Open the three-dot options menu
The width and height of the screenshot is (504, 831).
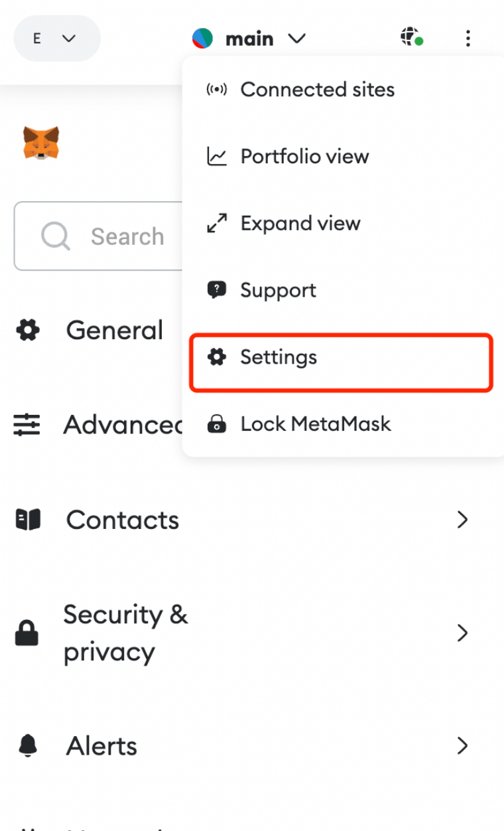click(468, 38)
